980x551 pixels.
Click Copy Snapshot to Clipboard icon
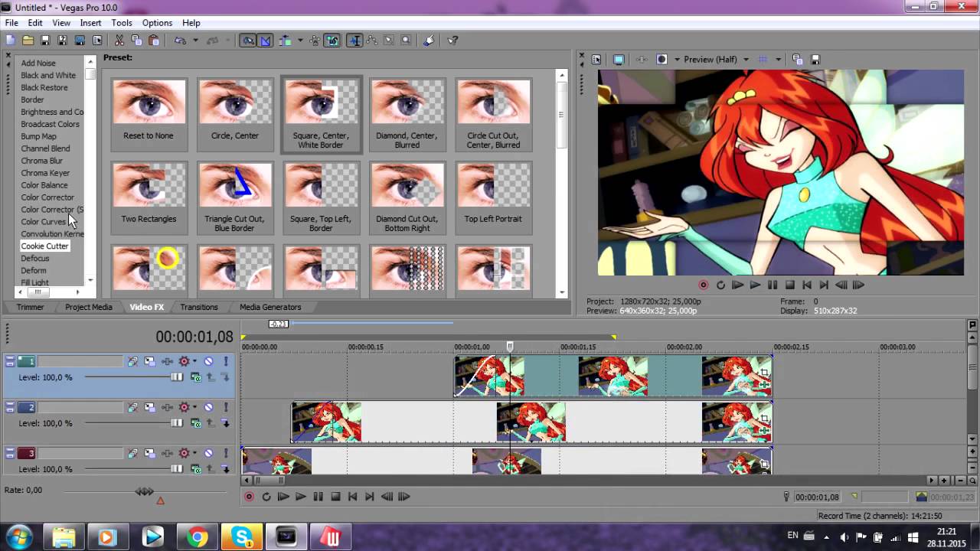pos(797,59)
